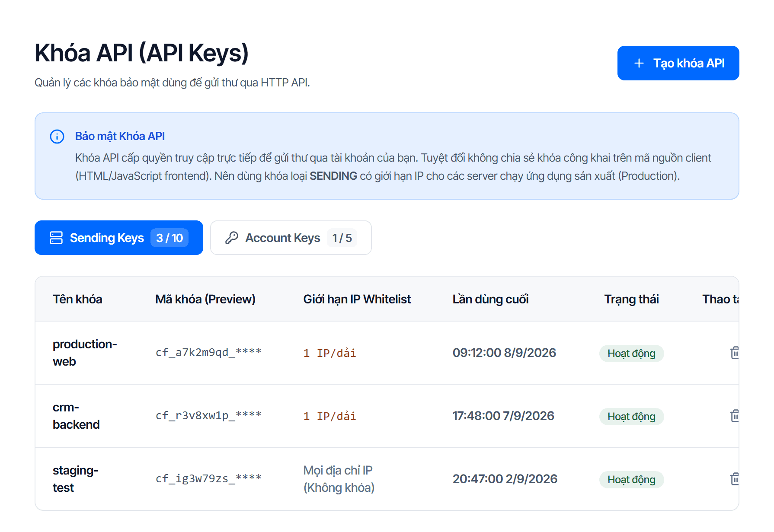Click the Giới hạn IP Whitelist header
This screenshot has width=774, height=532.
click(357, 299)
